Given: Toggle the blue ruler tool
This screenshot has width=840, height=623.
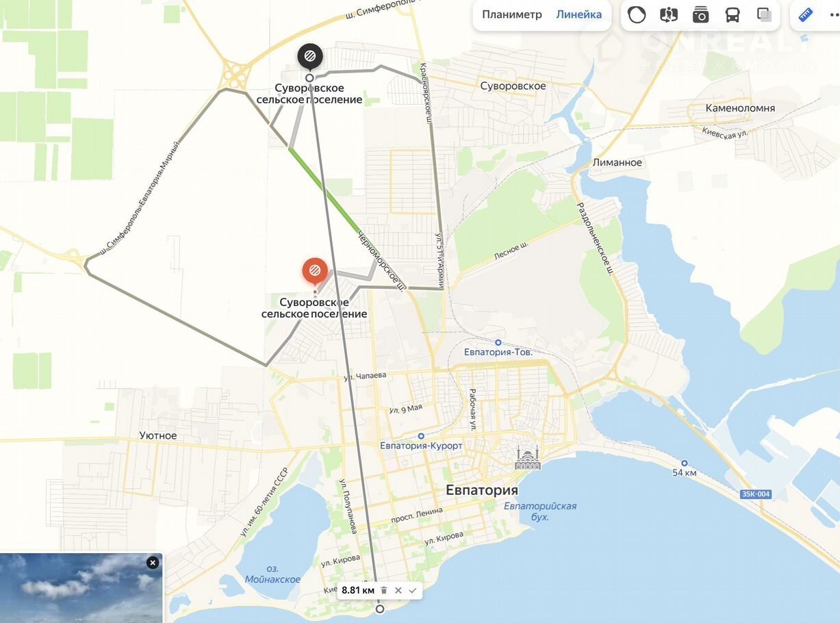Looking at the screenshot, I should tap(806, 14).
